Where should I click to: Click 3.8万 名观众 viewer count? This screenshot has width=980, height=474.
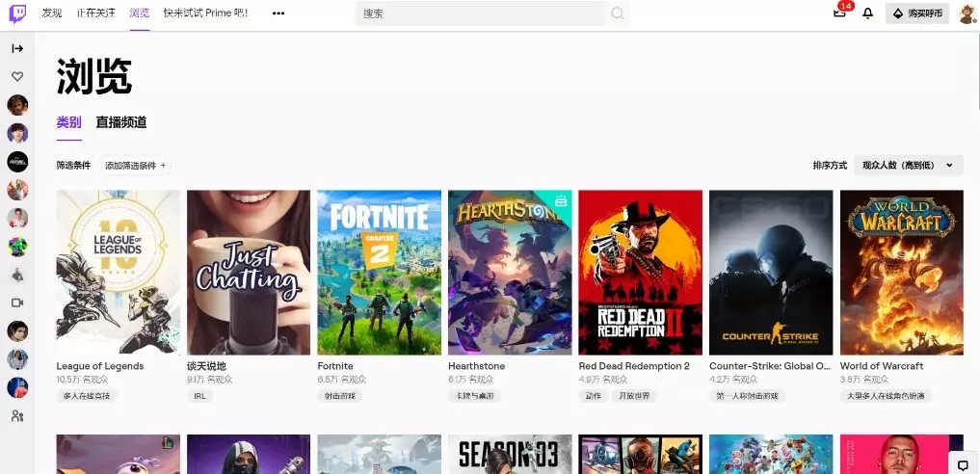[x=864, y=380]
